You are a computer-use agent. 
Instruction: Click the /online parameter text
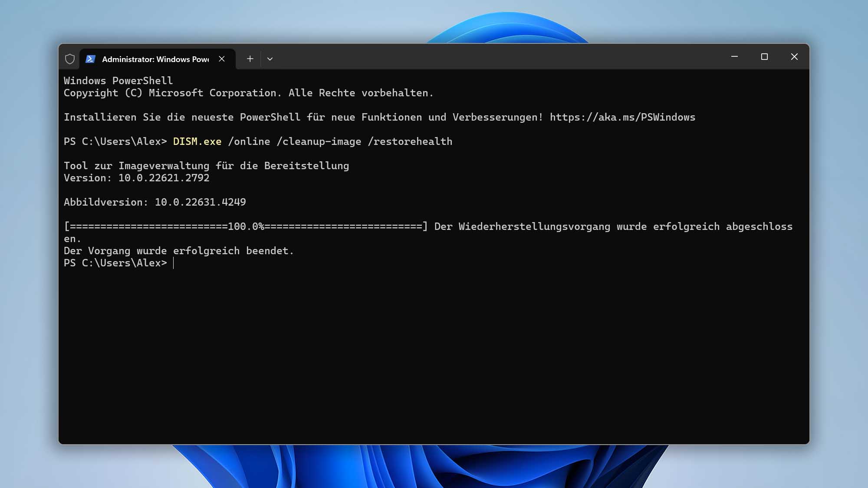249,141
